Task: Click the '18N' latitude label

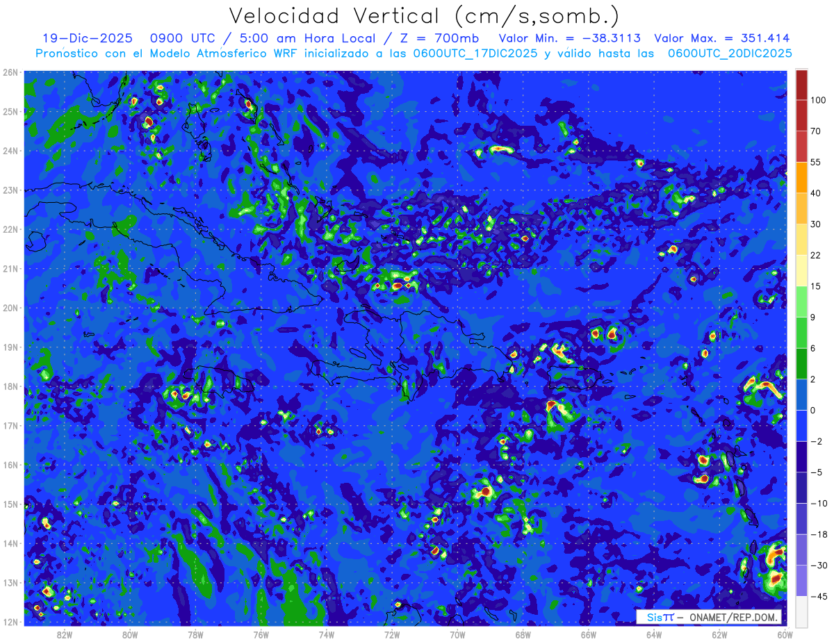Action: [10, 386]
